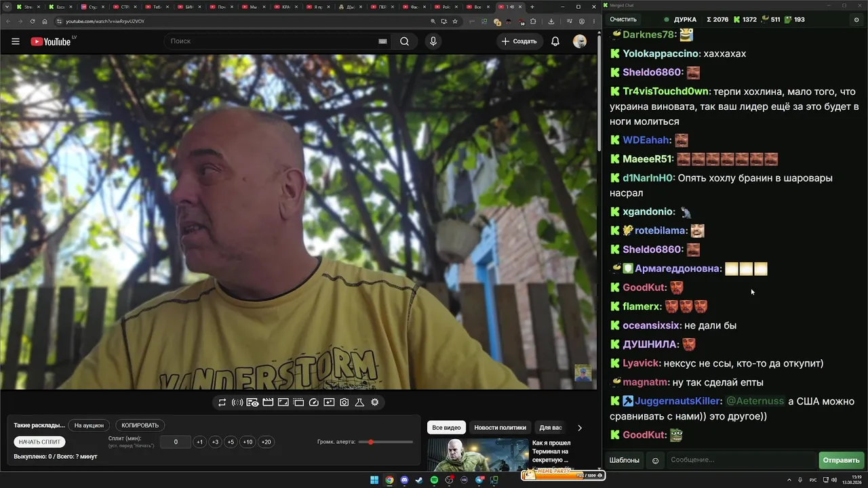The width and height of the screenshot is (868, 488).
Task: Open the on-screen keyboard in search box
Action: (383, 41)
